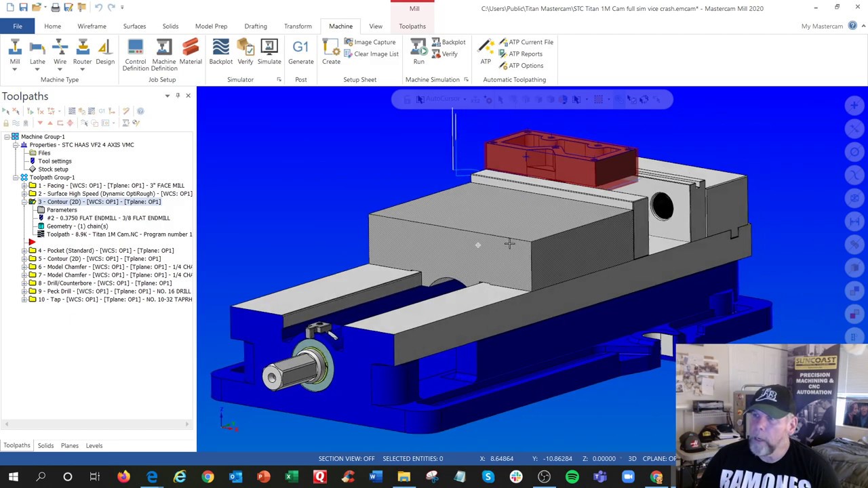Viewport: 868px width, 488px height.
Task: Collapse the Machine Group-1 tree node
Action: tap(7, 137)
